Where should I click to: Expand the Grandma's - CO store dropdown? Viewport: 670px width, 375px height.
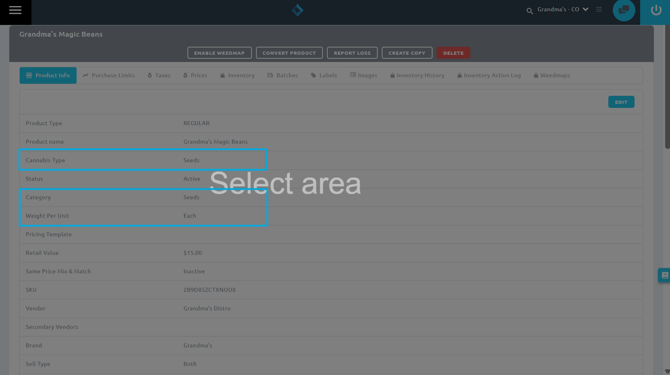pos(563,9)
